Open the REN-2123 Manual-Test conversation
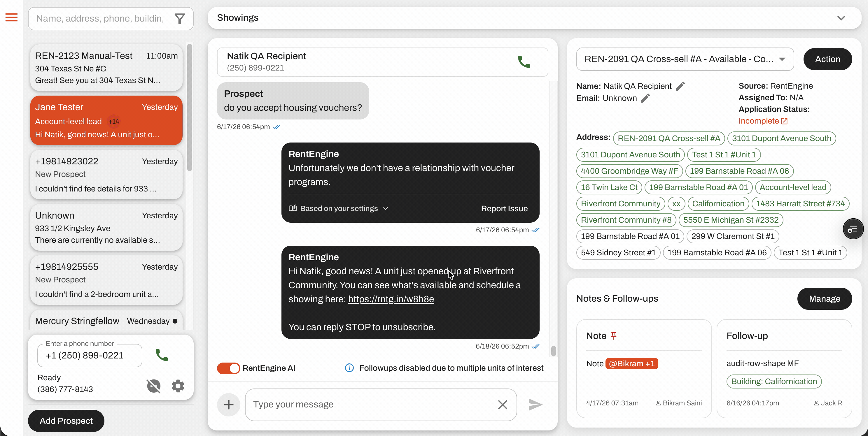868x436 pixels. (106, 68)
